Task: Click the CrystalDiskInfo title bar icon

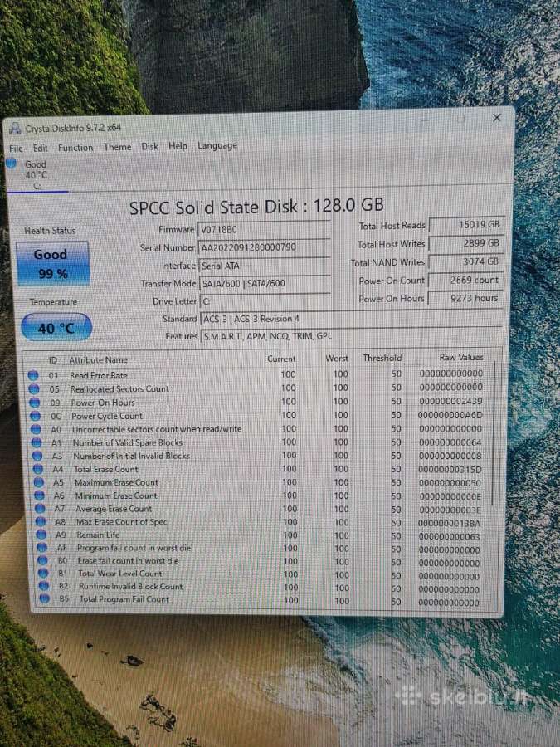Action: (15, 128)
